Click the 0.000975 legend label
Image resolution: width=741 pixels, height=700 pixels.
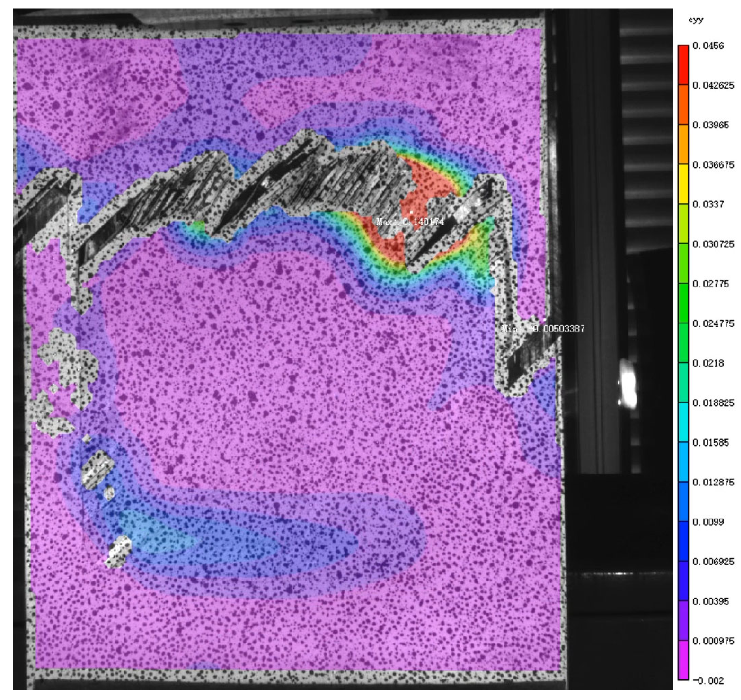(713, 641)
